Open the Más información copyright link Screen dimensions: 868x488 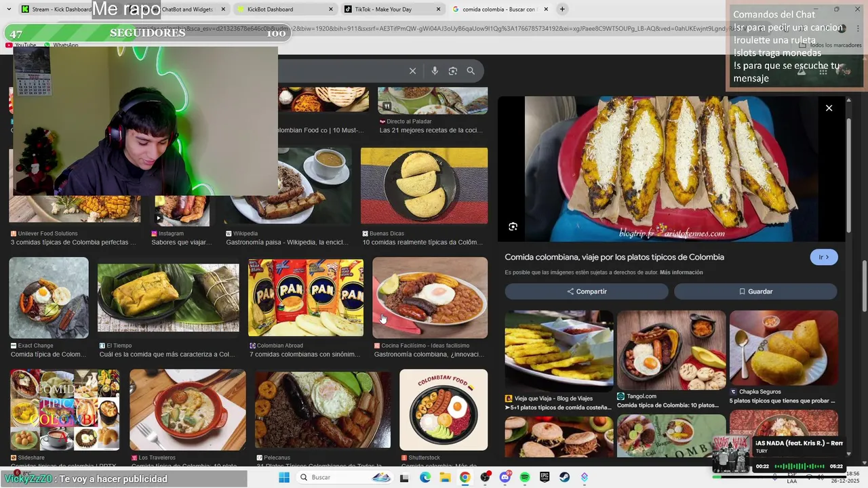pyautogui.click(x=681, y=272)
